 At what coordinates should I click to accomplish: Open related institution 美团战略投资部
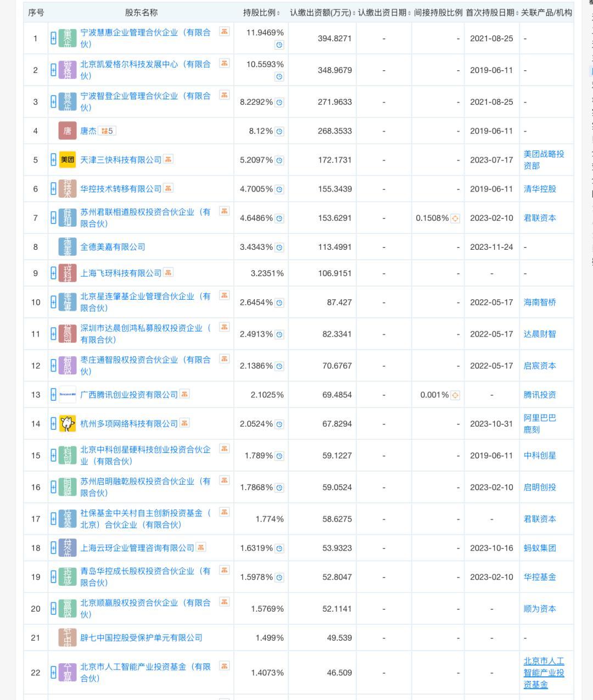tap(544, 160)
